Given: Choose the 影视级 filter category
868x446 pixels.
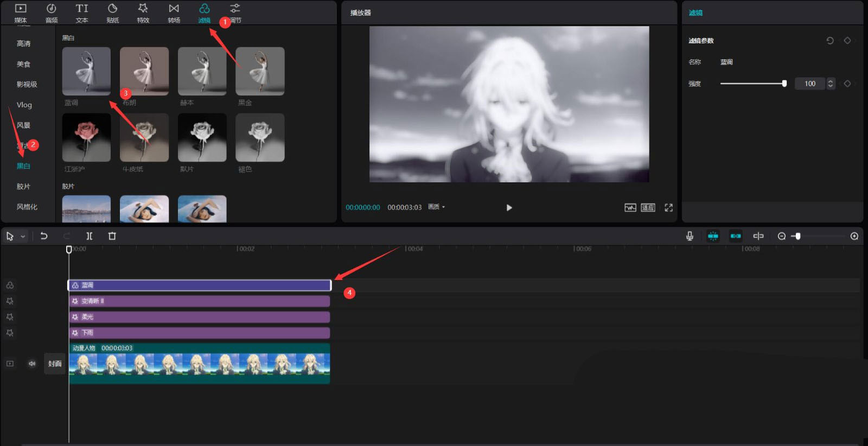Looking at the screenshot, I should [x=27, y=84].
